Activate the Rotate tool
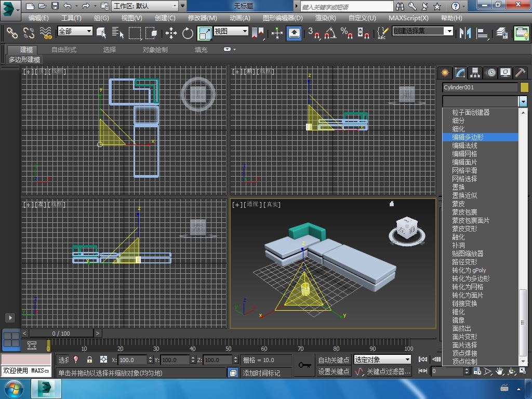Screen dimensions: 532x399 coord(188,33)
